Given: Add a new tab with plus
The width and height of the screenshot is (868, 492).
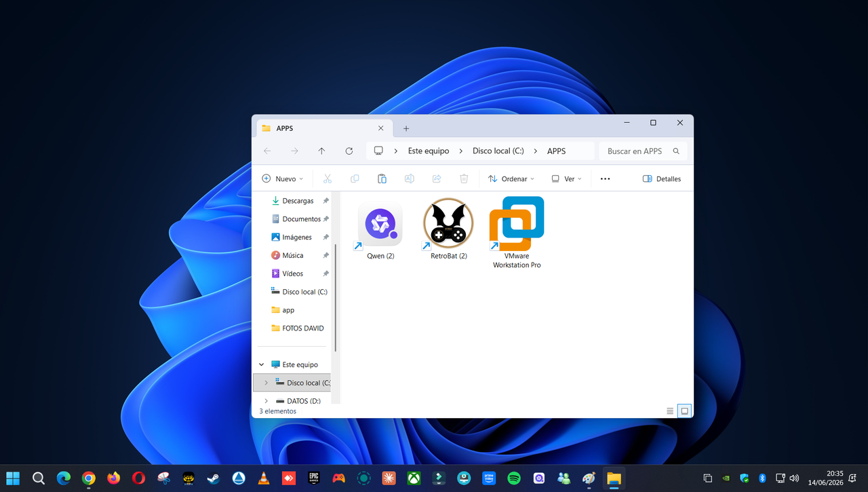Looking at the screenshot, I should click(406, 128).
